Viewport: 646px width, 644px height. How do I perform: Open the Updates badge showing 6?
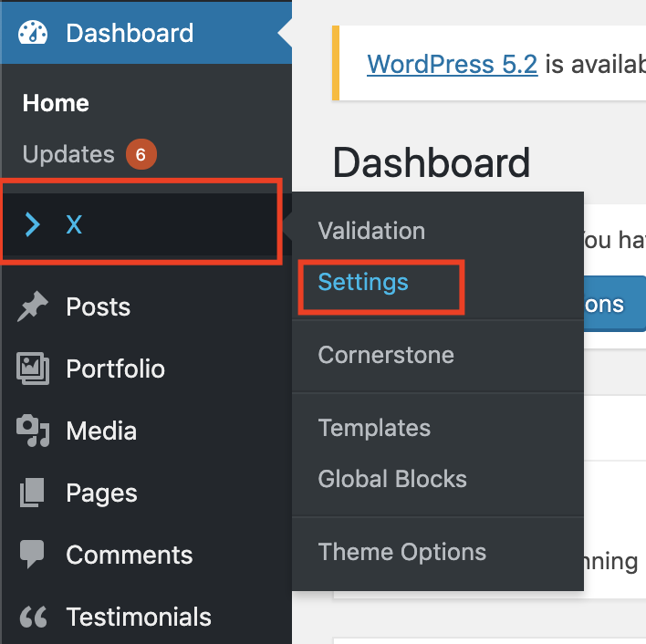tap(141, 155)
